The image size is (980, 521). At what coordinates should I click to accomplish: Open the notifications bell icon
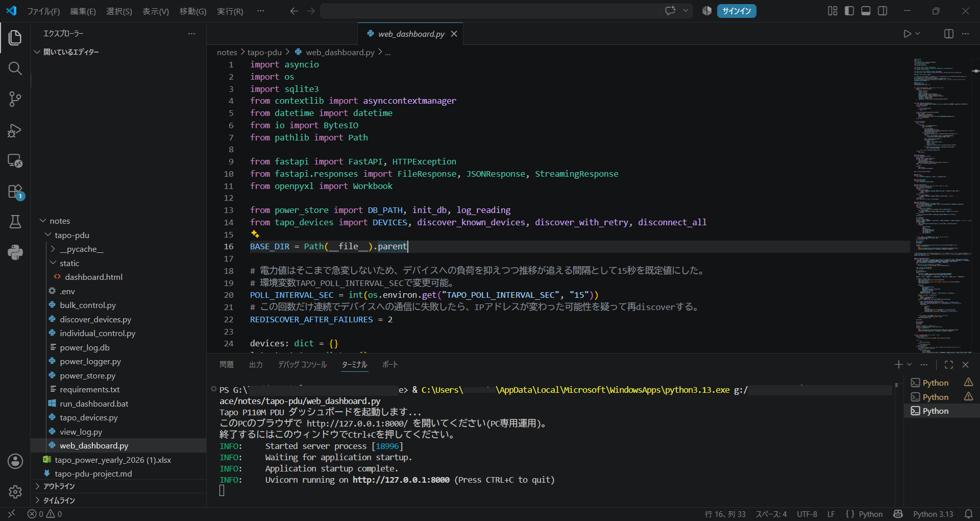tap(968, 514)
